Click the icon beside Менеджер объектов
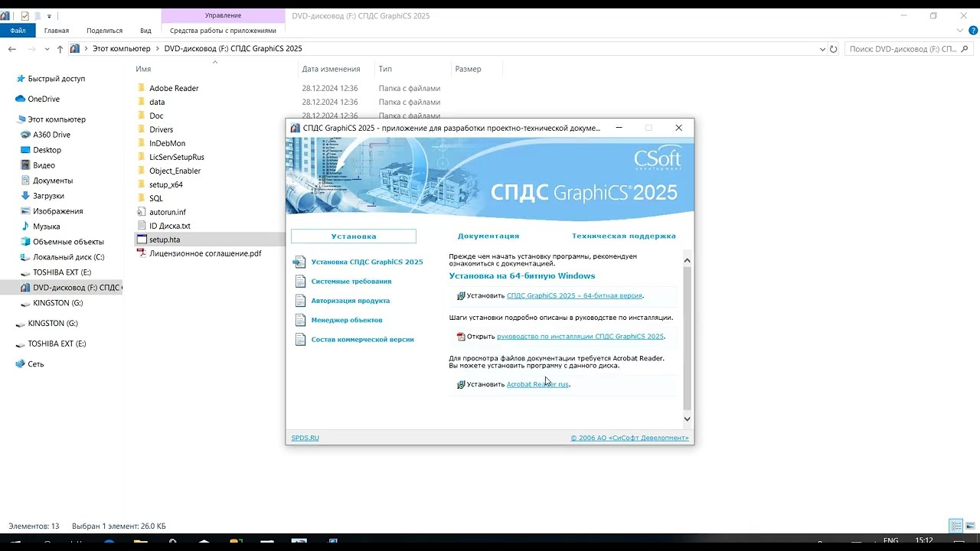 [x=299, y=320]
